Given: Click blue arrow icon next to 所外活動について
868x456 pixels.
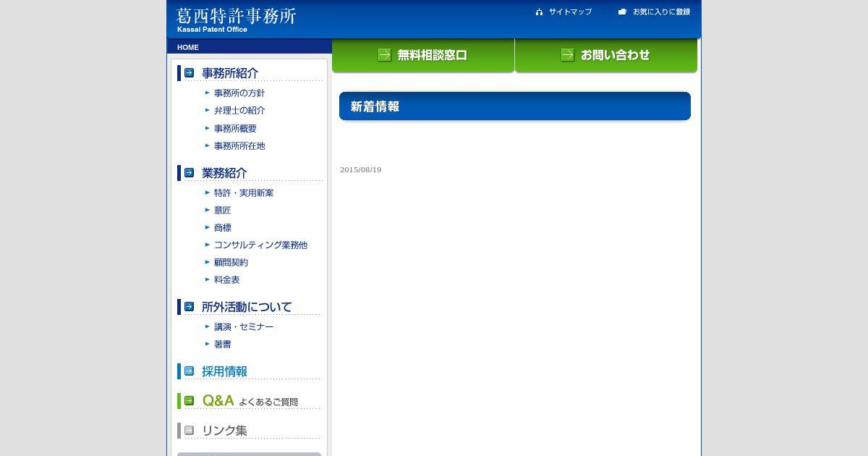Looking at the screenshot, I should [x=189, y=306].
